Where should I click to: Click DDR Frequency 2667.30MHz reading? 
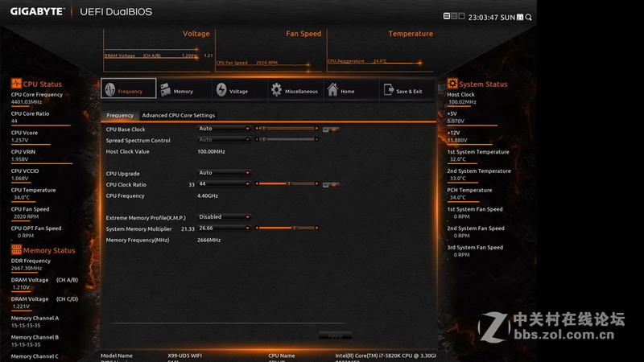tap(27, 269)
